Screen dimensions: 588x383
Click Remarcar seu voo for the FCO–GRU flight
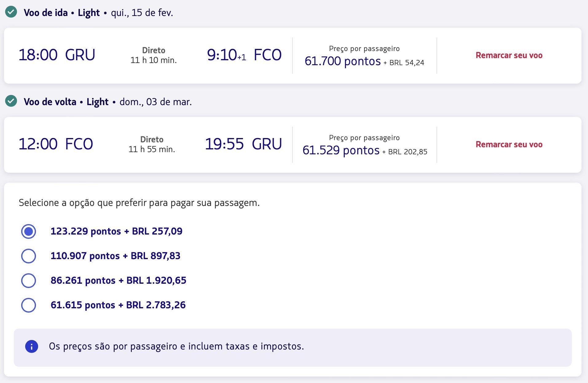tap(509, 144)
